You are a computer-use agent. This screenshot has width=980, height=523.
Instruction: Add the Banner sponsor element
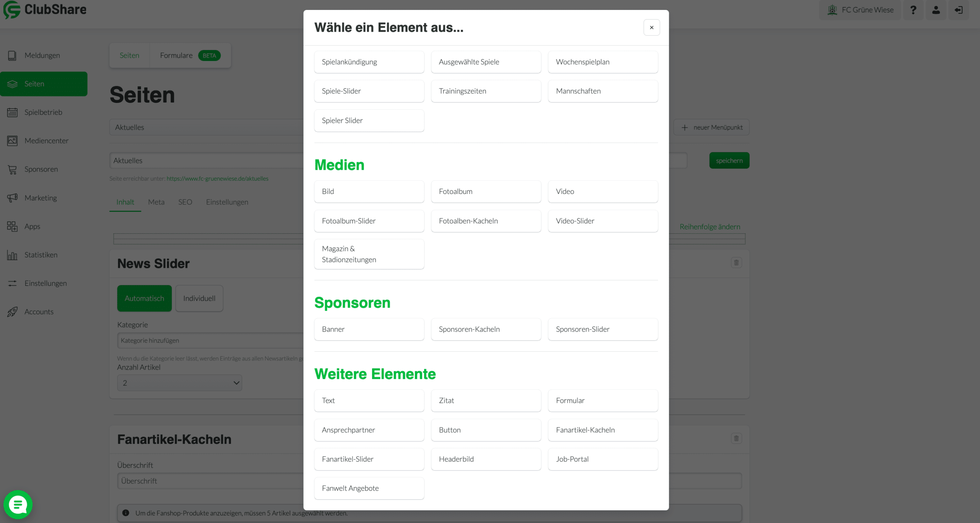pyautogui.click(x=369, y=329)
